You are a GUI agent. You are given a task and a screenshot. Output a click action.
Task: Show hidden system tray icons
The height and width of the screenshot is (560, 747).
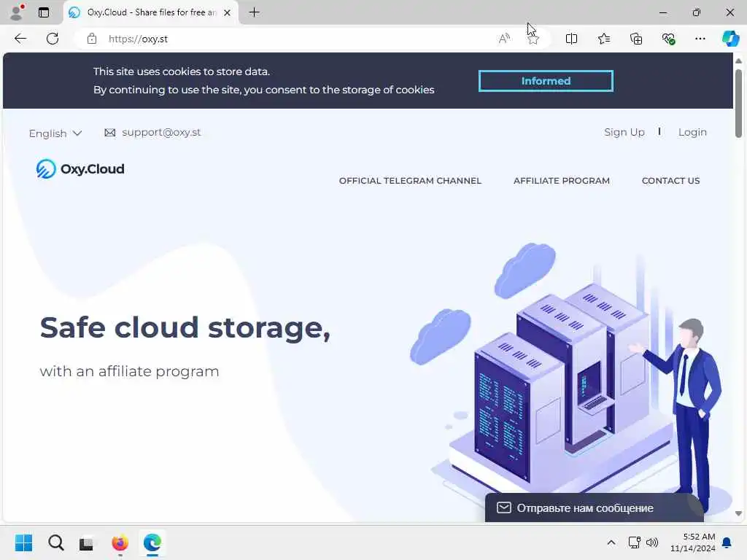coord(611,542)
